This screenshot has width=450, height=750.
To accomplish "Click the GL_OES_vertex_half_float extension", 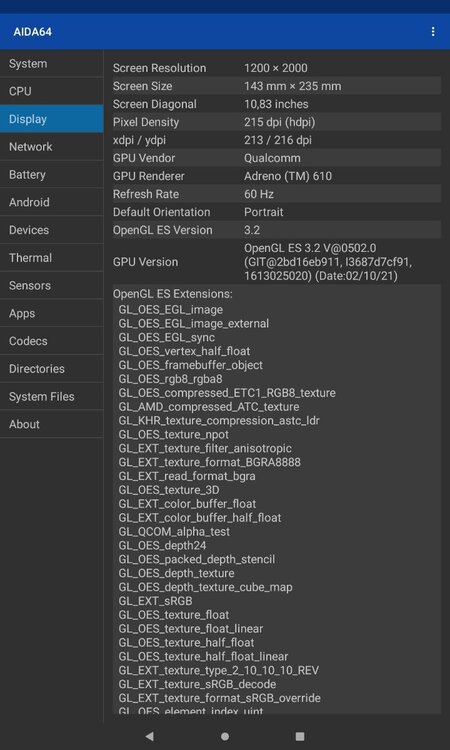I will click(184, 352).
